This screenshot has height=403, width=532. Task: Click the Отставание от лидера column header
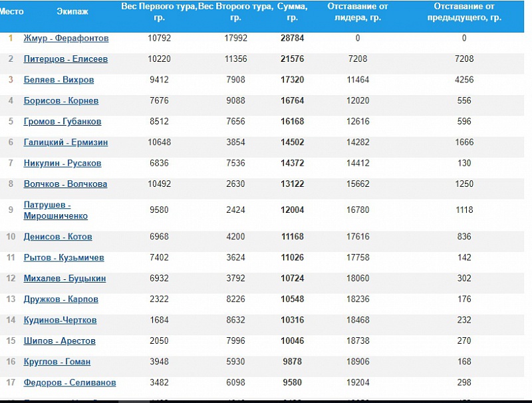point(358,11)
